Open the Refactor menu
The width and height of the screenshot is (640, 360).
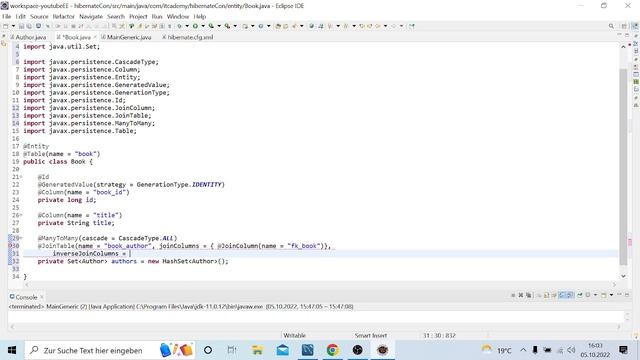pyautogui.click(x=64, y=16)
